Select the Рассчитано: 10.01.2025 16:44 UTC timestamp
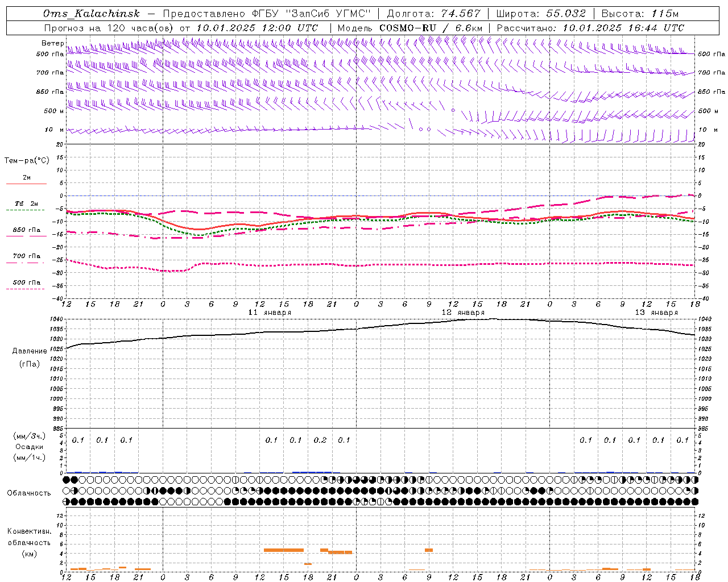 [590, 28]
